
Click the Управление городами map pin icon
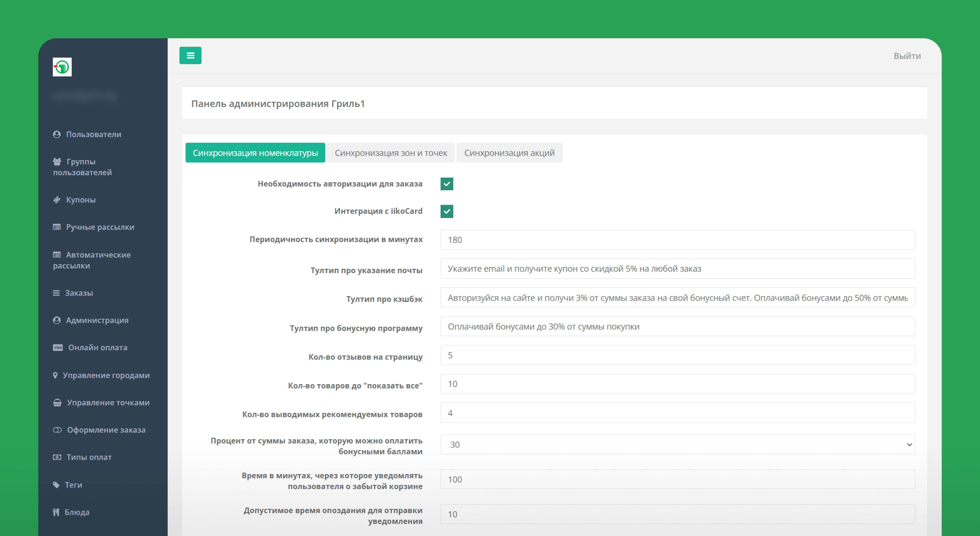tap(55, 375)
